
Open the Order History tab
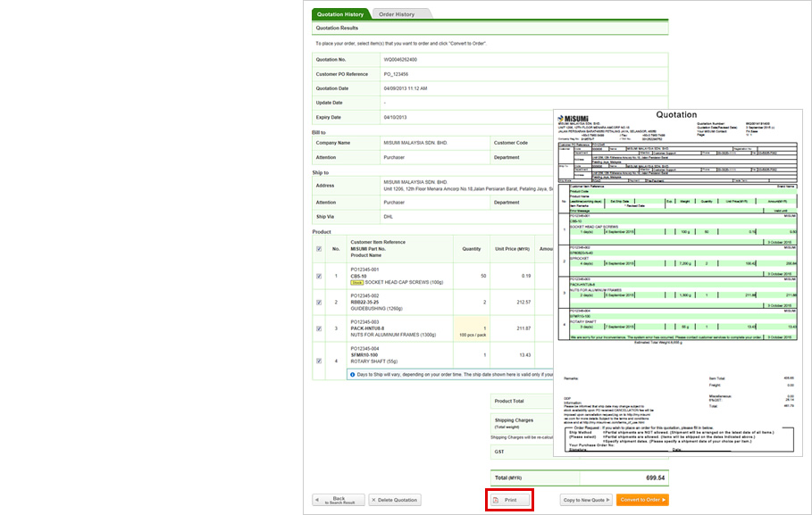[x=397, y=14]
